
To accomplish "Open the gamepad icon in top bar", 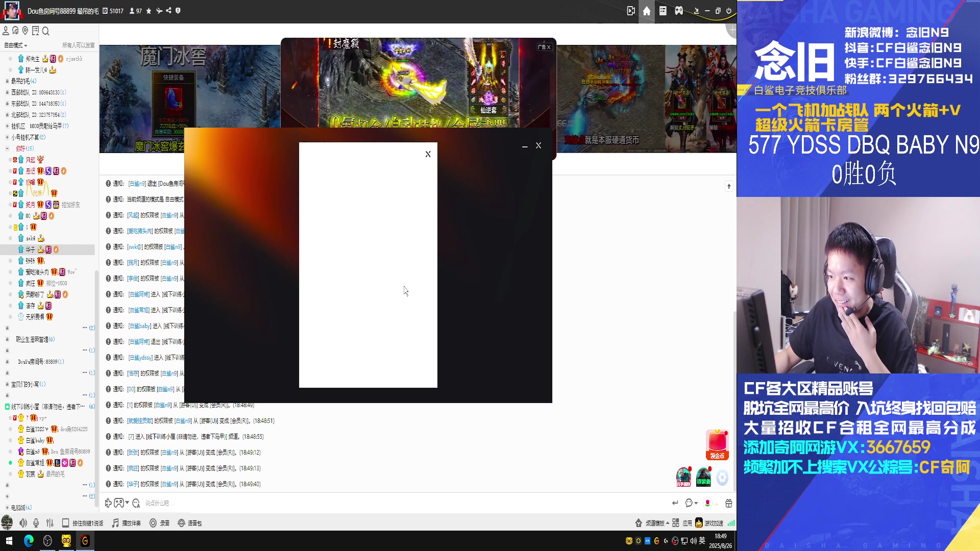I will tap(679, 11).
